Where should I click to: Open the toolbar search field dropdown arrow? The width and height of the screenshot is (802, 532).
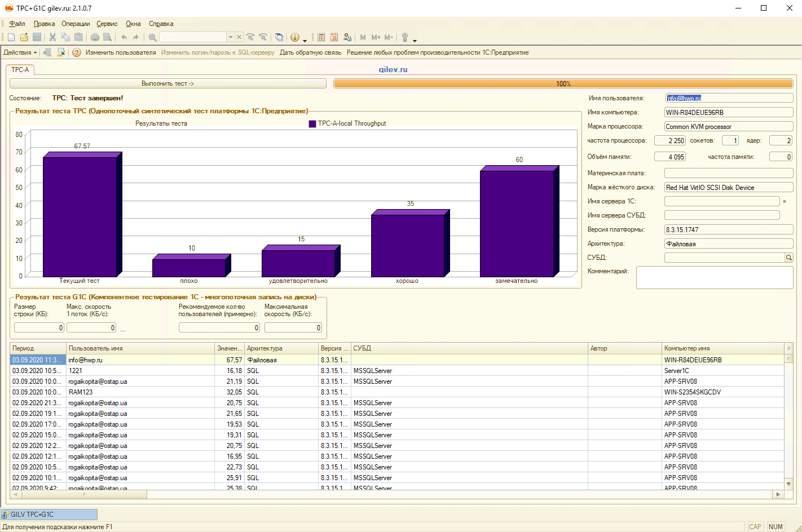(230, 37)
